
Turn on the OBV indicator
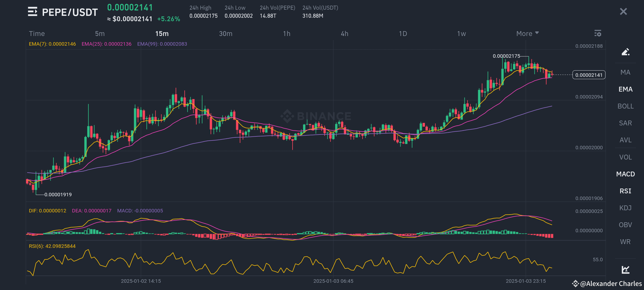[625, 225]
